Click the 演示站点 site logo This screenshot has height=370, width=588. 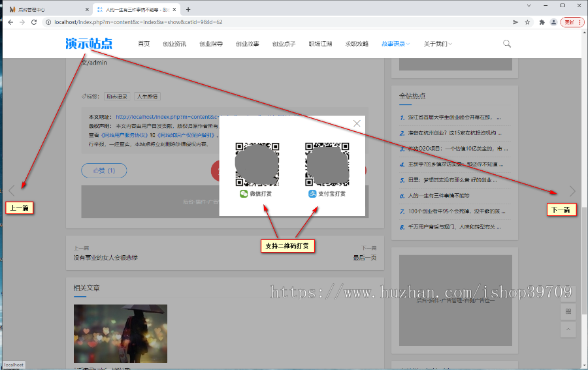89,44
